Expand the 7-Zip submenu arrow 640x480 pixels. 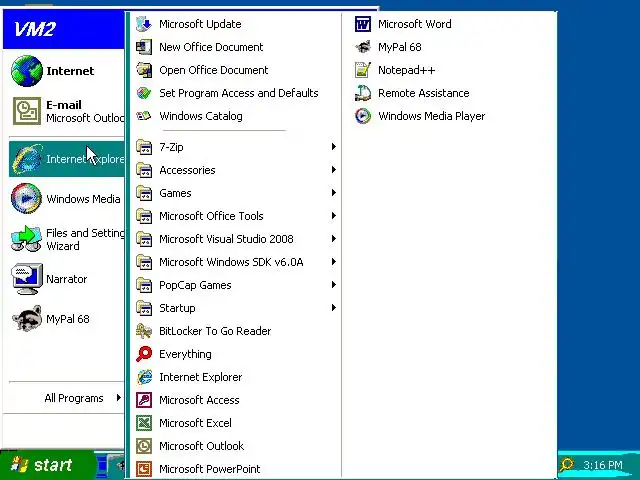click(333, 147)
